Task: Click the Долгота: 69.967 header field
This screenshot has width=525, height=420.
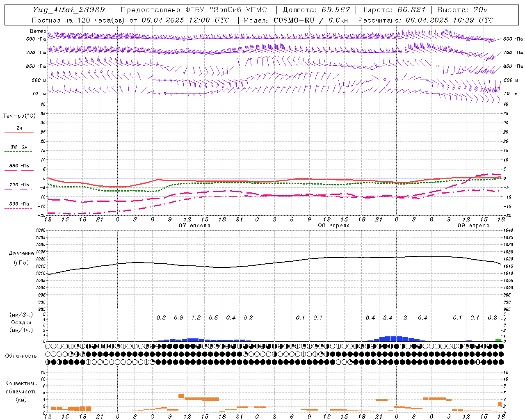Action: point(317,10)
